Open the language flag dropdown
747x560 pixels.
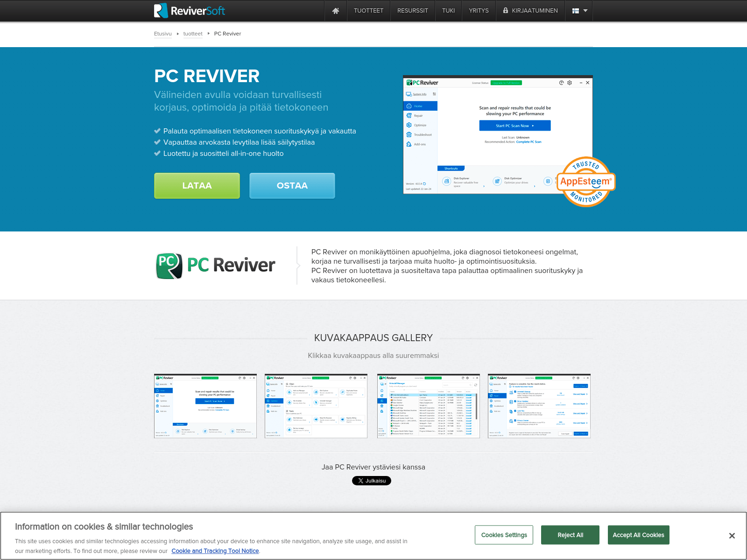point(579,11)
